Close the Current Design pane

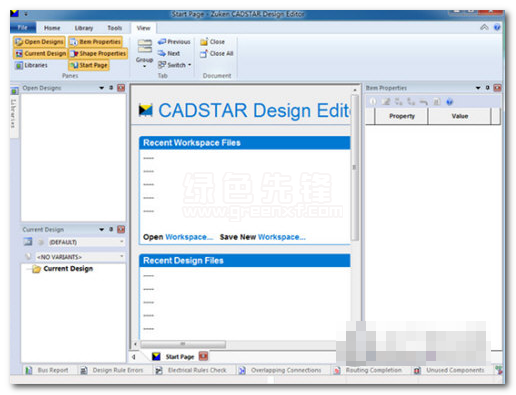(121, 229)
